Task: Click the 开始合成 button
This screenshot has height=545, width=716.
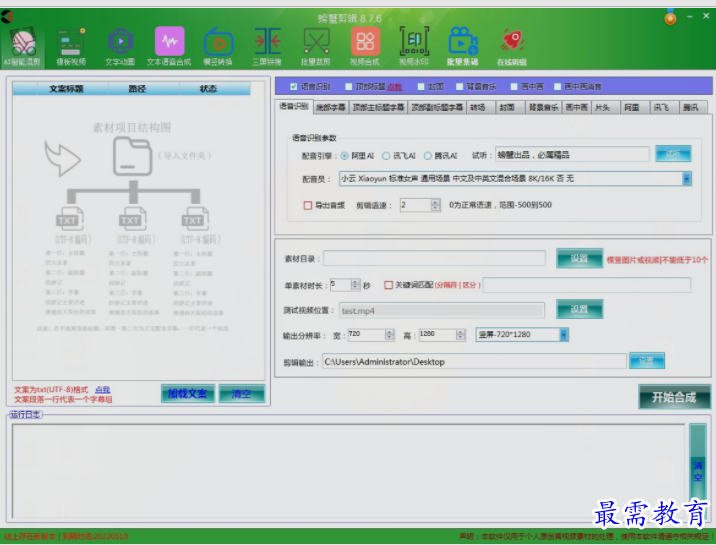Action: [x=674, y=397]
